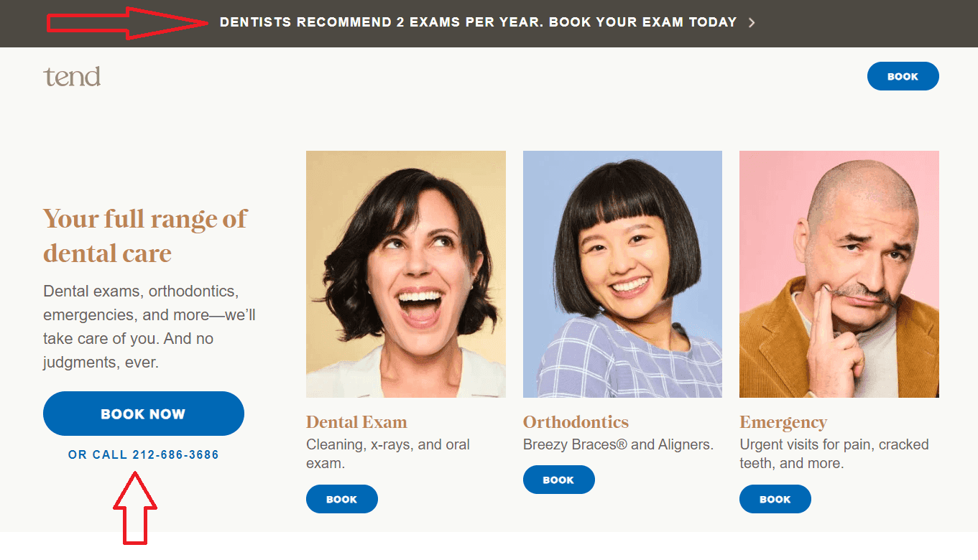Open the Emergency heading link

point(783,421)
